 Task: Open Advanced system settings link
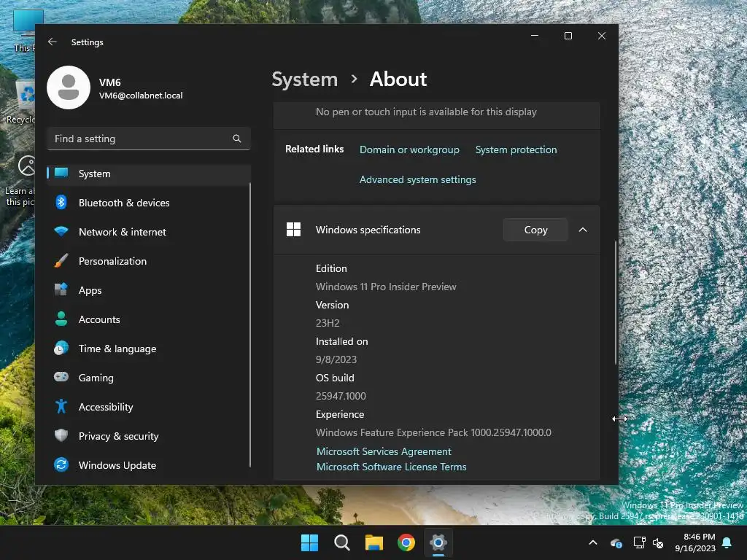418,179
